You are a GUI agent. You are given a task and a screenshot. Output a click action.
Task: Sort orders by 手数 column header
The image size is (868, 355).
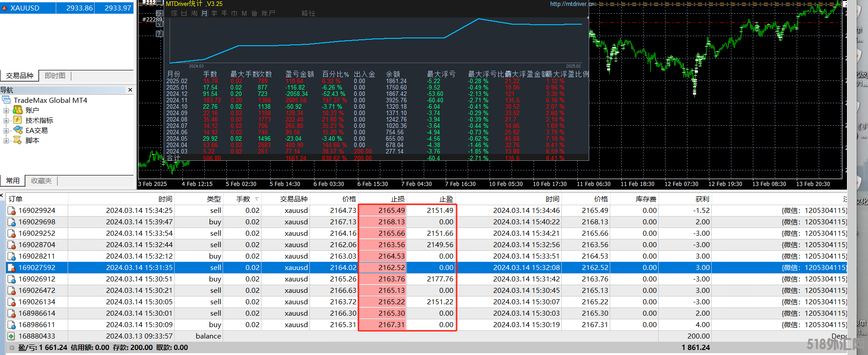(x=243, y=199)
